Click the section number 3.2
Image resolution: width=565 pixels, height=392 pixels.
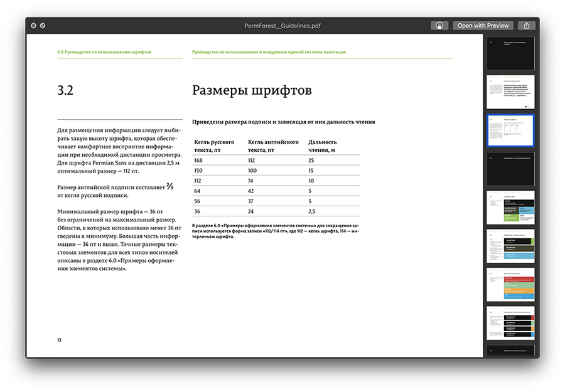65,91
